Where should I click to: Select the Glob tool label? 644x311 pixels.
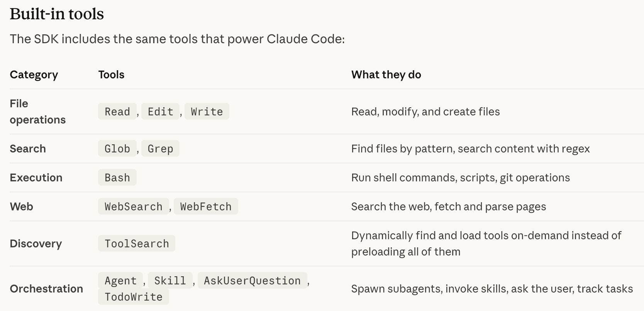click(117, 149)
